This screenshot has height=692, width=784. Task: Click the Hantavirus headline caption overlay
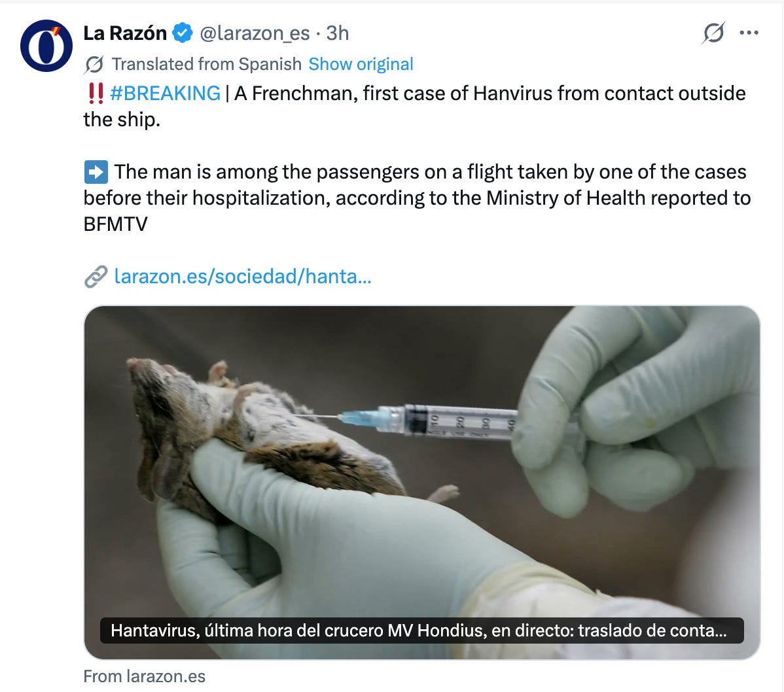point(422,631)
